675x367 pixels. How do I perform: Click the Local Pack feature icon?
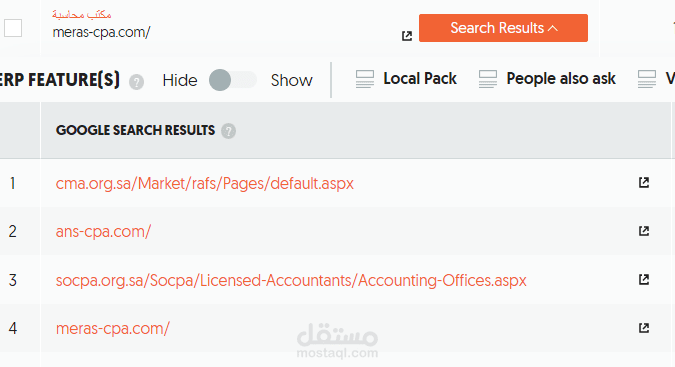365,79
